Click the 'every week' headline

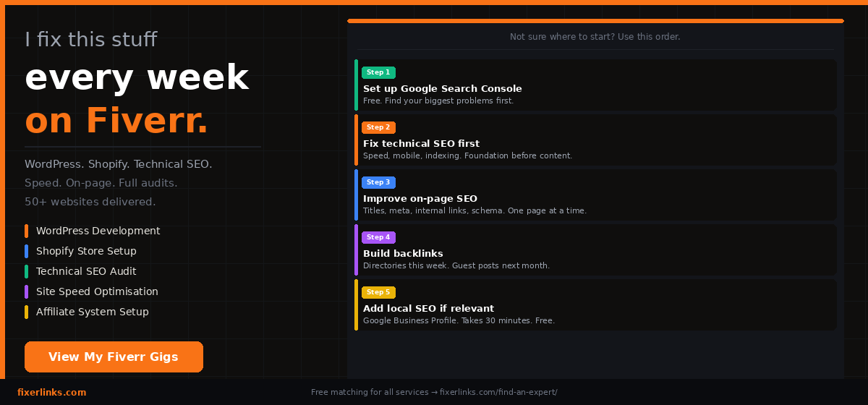[x=137, y=78]
